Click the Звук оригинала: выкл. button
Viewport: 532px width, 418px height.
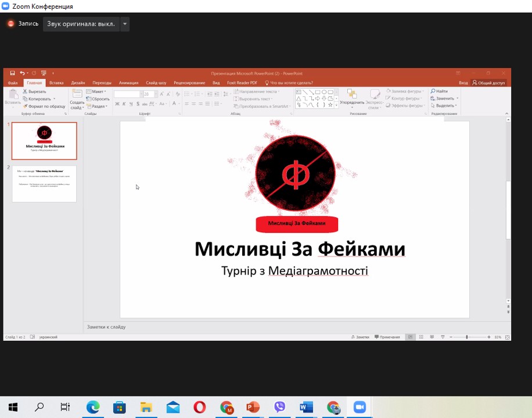coord(81,24)
